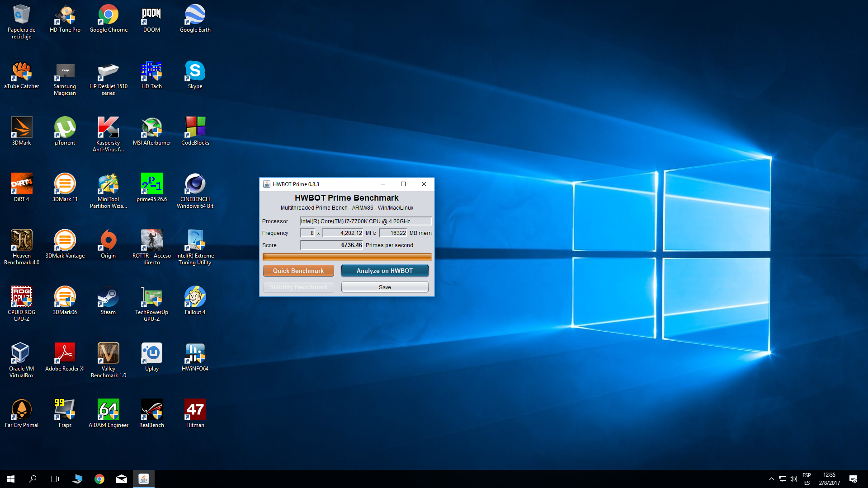This screenshot has width=868, height=488.
Task: Show hidden system tray icons
Action: point(772,479)
